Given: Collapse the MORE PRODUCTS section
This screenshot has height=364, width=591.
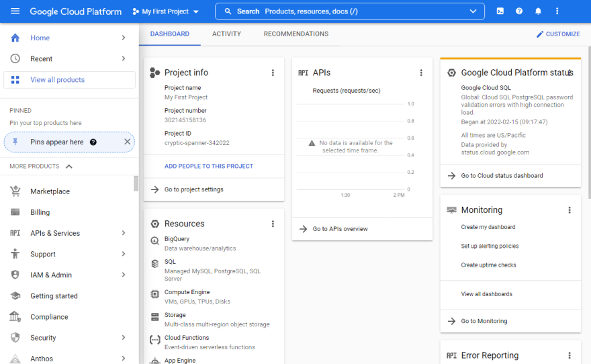Looking at the screenshot, I should [x=69, y=166].
